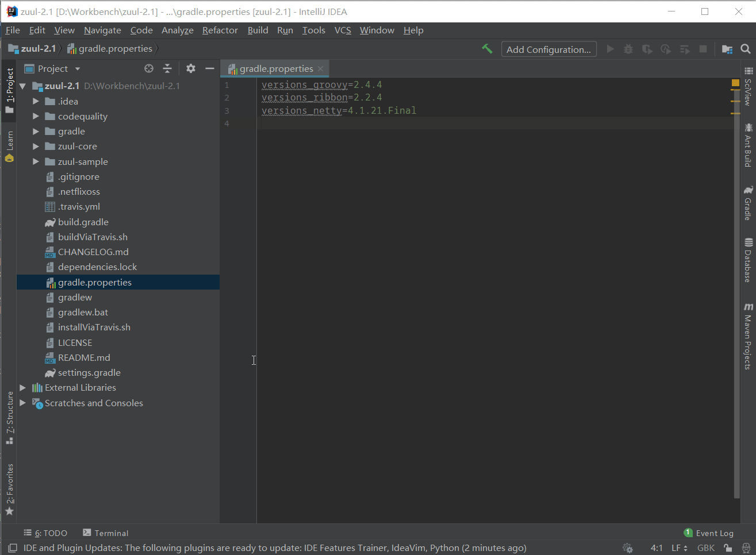
Task: Open the Gradle side panel
Action: 748,203
